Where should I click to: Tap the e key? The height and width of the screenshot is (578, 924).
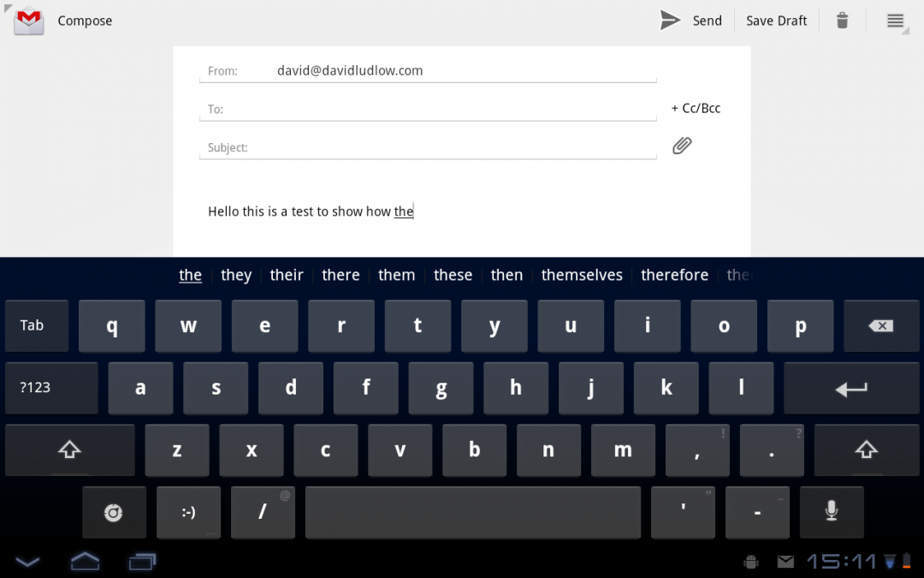tap(264, 325)
